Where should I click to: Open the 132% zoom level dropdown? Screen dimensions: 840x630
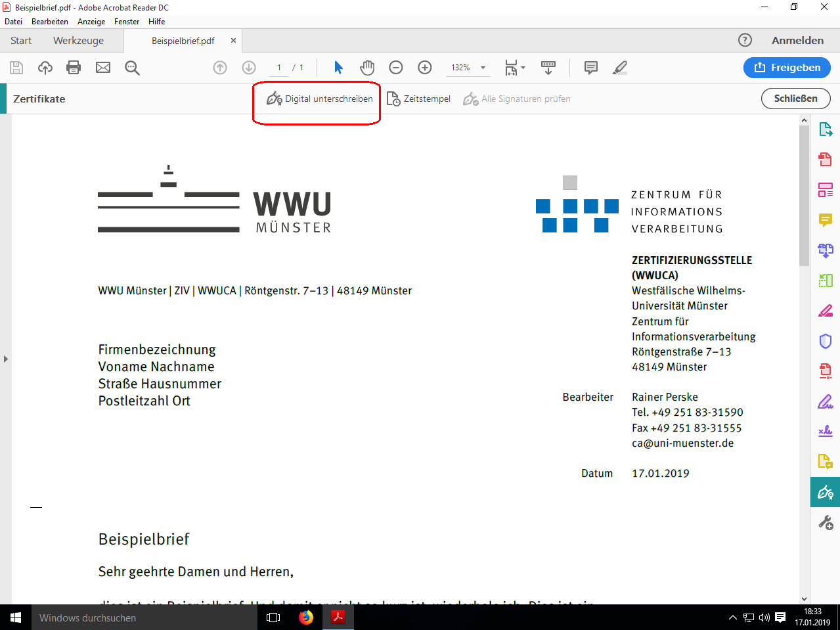pyautogui.click(x=483, y=68)
